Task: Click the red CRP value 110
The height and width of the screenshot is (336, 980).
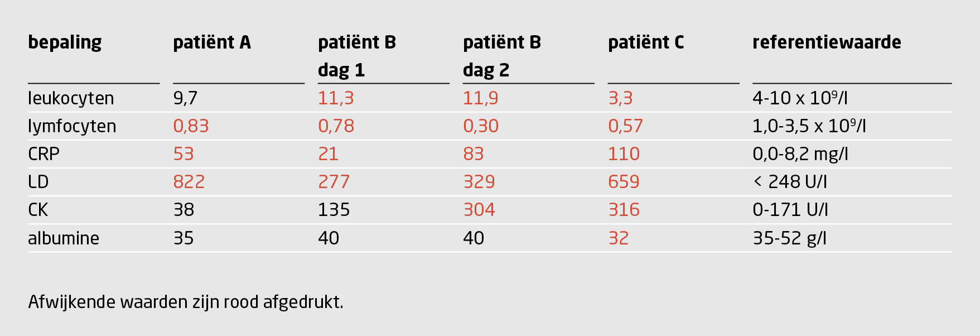Action: coord(624,154)
